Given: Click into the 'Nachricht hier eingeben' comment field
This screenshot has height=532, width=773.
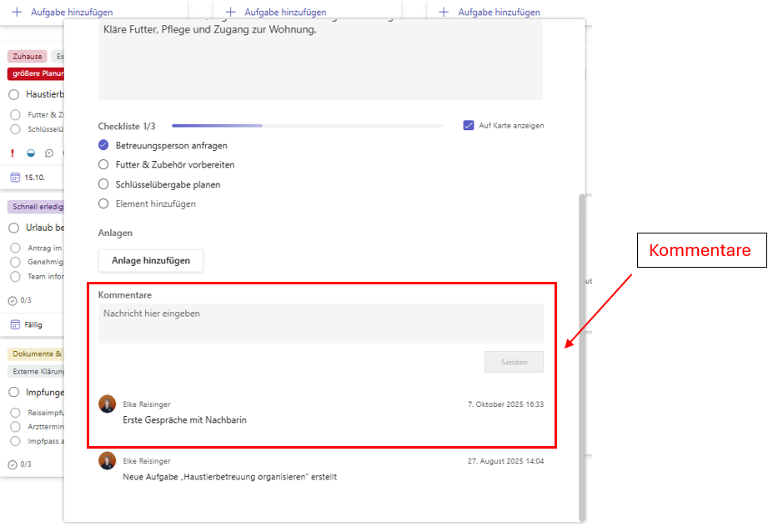Looking at the screenshot, I should [x=320, y=324].
